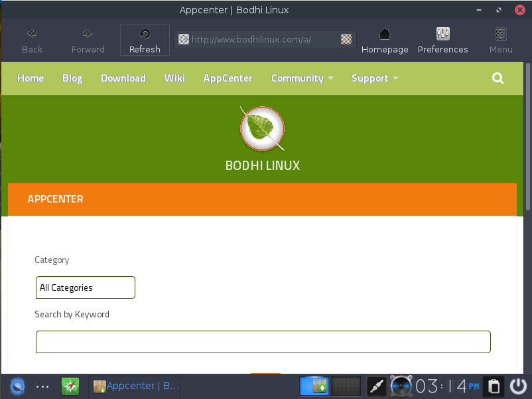Expand the Support menu
Screen dimensions: 532x399
pyautogui.click(x=375, y=78)
